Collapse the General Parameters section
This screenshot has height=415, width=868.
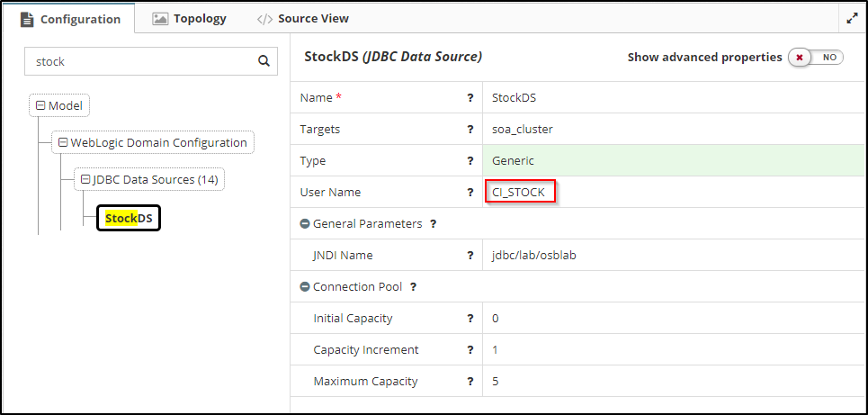(305, 223)
